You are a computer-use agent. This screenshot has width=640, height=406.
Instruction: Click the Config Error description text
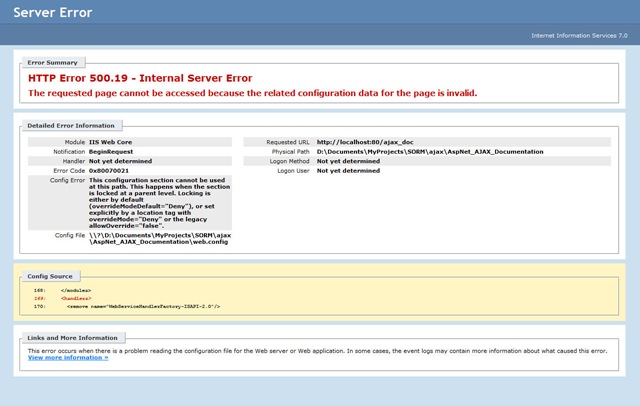click(160, 203)
